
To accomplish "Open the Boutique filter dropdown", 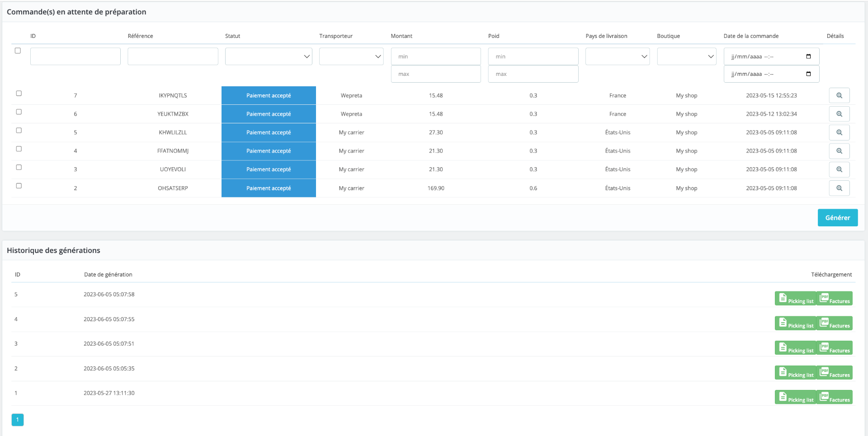I will click(x=687, y=56).
